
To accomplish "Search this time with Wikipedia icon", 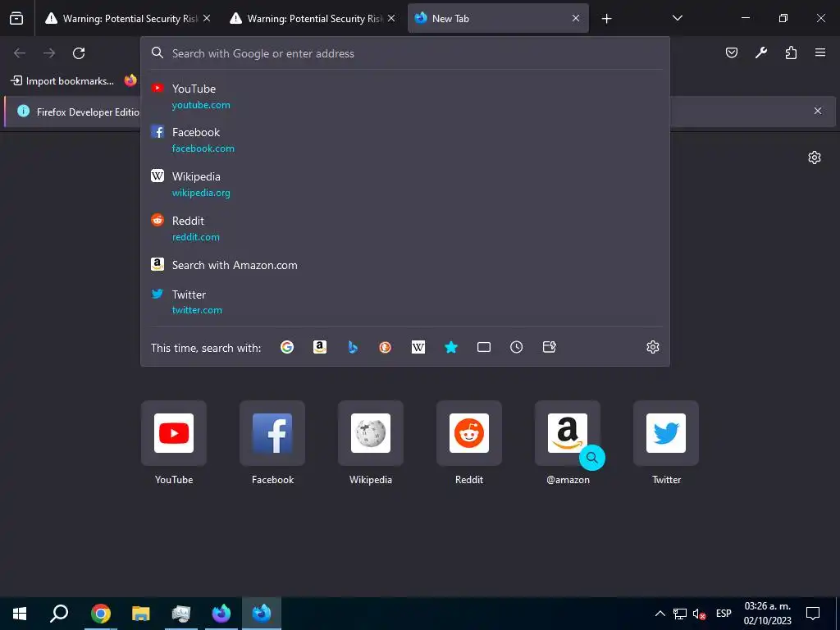I will tap(418, 347).
